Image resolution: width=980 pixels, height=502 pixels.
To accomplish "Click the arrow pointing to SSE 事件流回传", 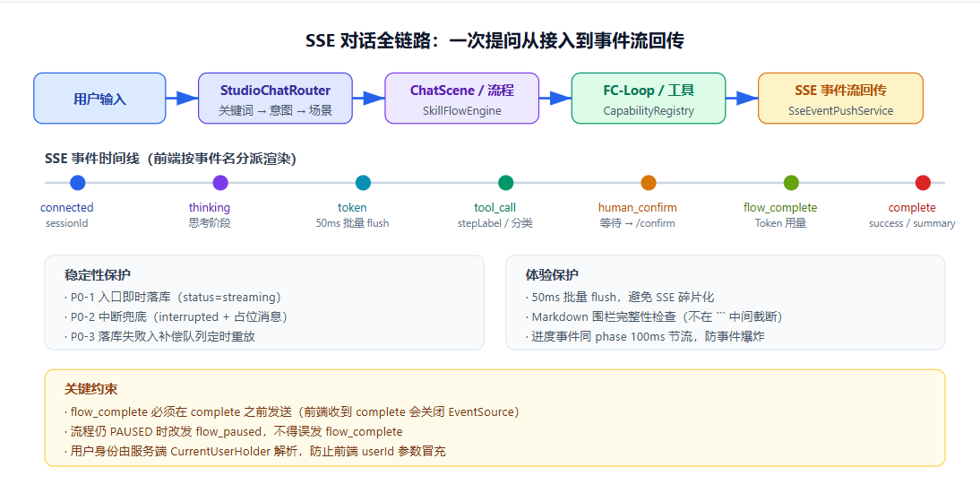I will click(742, 98).
